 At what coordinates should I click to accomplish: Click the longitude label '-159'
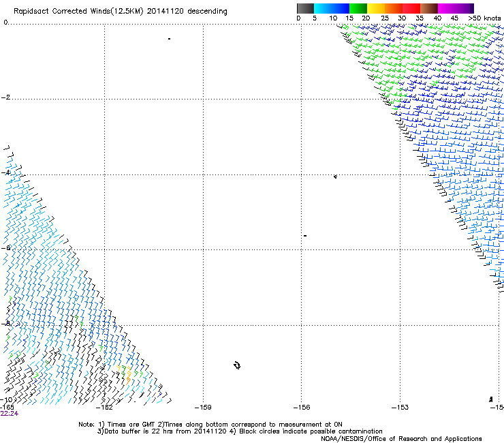203,408
